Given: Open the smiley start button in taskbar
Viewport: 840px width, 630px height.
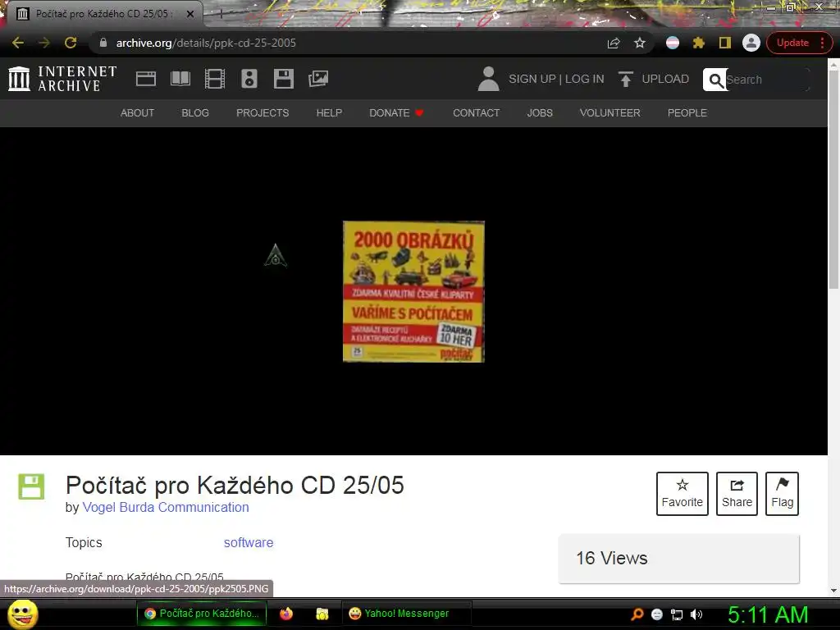Looking at the screenshot, I should pyautogui.click(x=23, y=614).
